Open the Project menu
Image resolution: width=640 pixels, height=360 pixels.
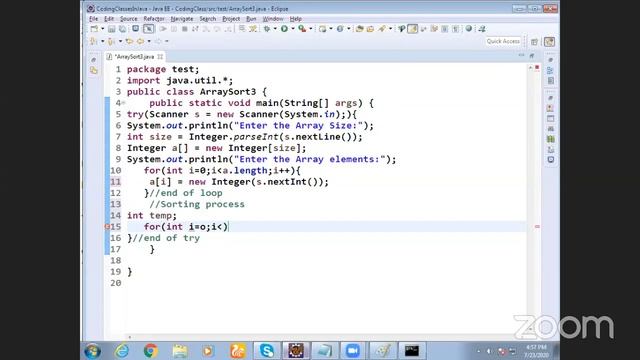click(231, 19)
